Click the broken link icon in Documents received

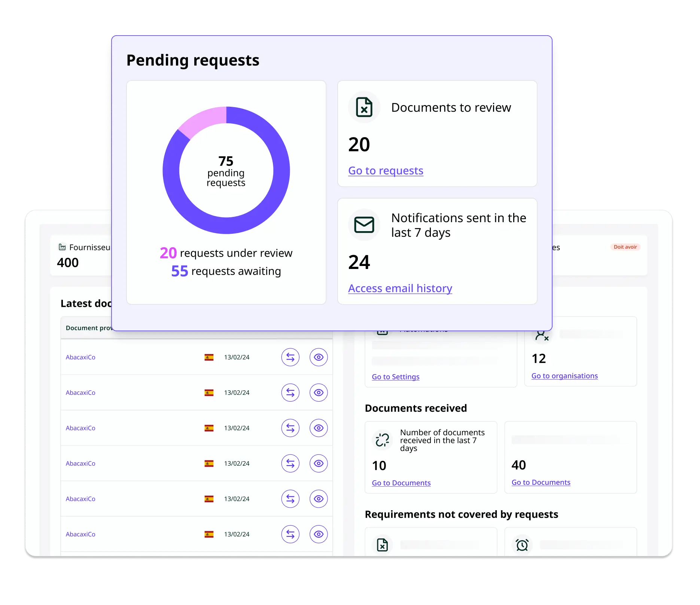click(382, 440)
